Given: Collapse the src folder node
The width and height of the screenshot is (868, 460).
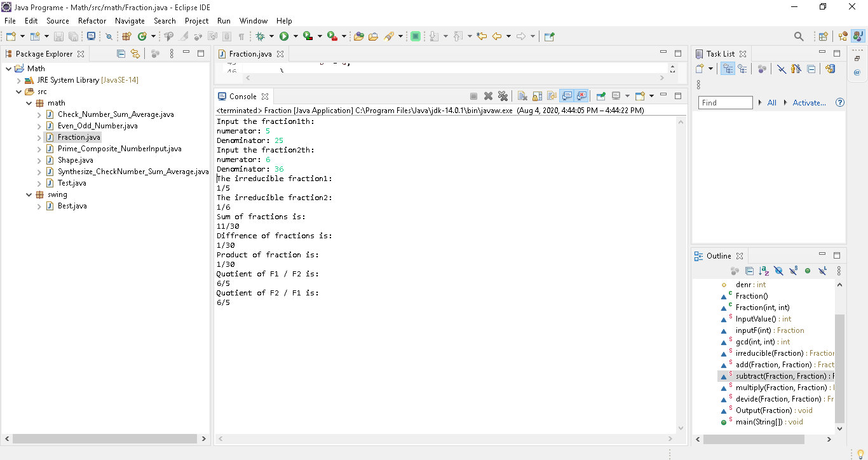Looking at the screenshot, I should pyautogui.click(x=19, y=91).
